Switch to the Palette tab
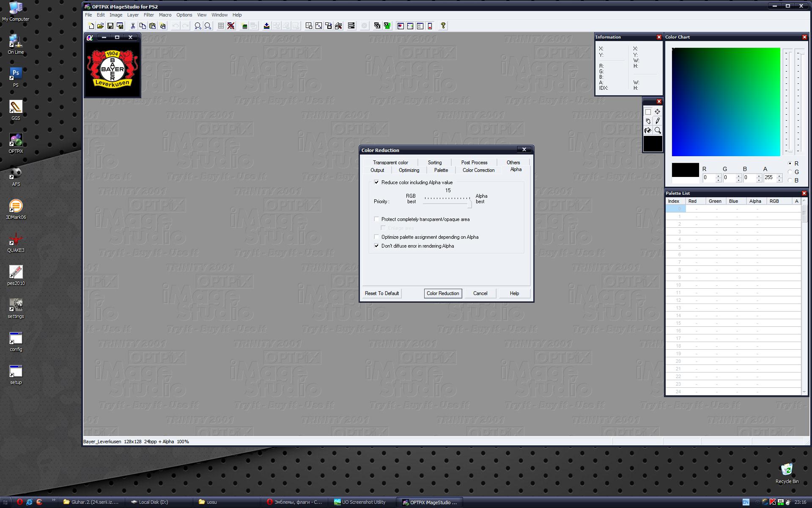Image resolution: width=812 pixels, height=508 pixels. [441, 170]
